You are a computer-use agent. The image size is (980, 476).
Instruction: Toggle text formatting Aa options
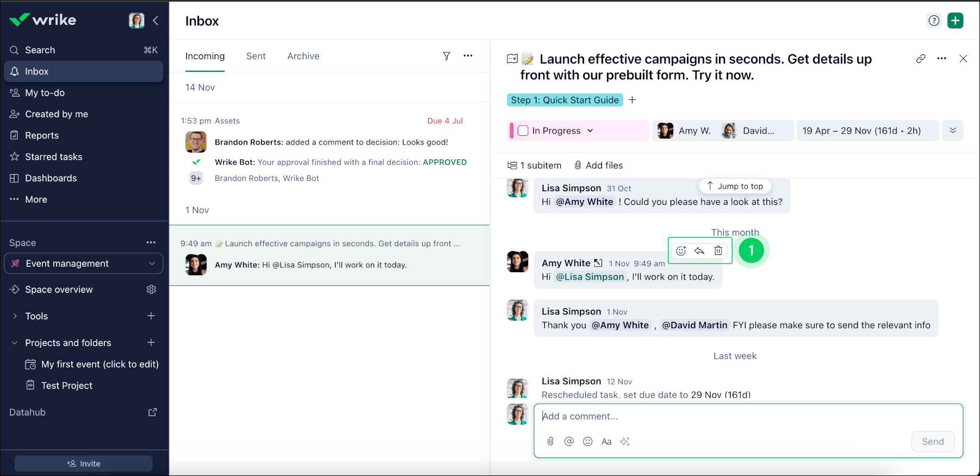(606, 441)
